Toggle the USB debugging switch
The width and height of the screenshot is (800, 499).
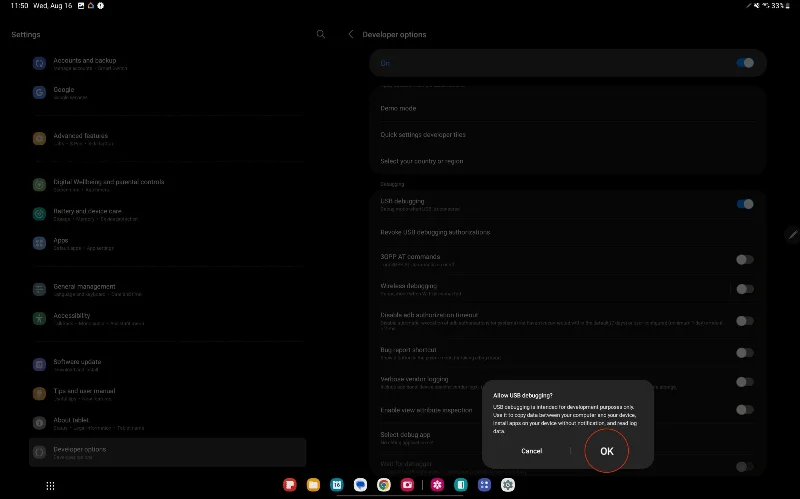click(745, 204)
